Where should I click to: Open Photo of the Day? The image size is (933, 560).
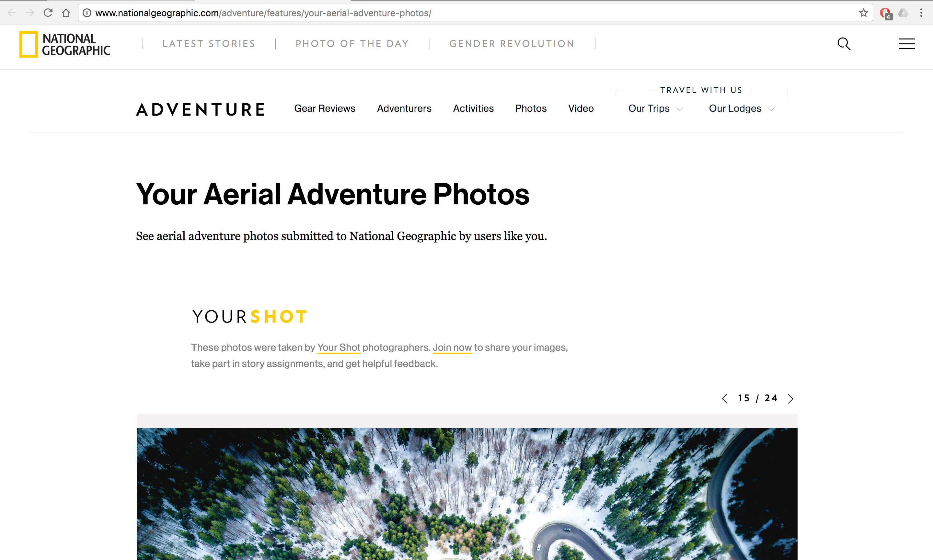click(352, 44)
